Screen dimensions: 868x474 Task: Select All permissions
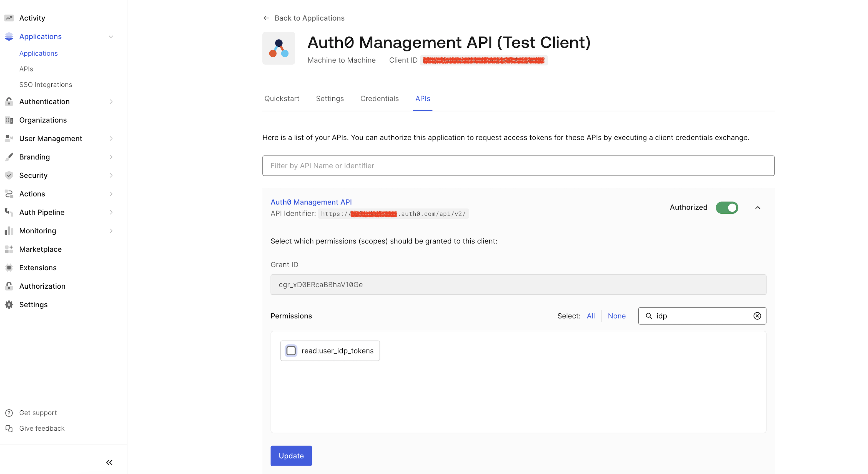(591, 316)
